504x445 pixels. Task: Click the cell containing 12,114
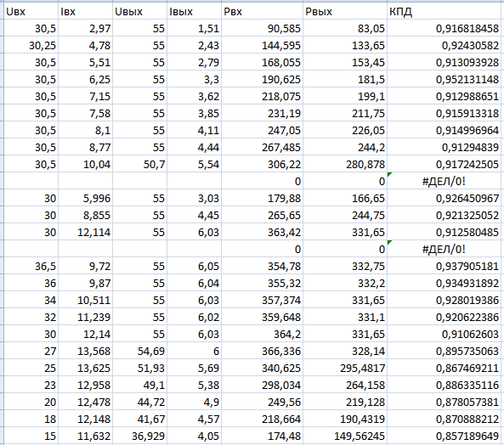pos(85,232)
